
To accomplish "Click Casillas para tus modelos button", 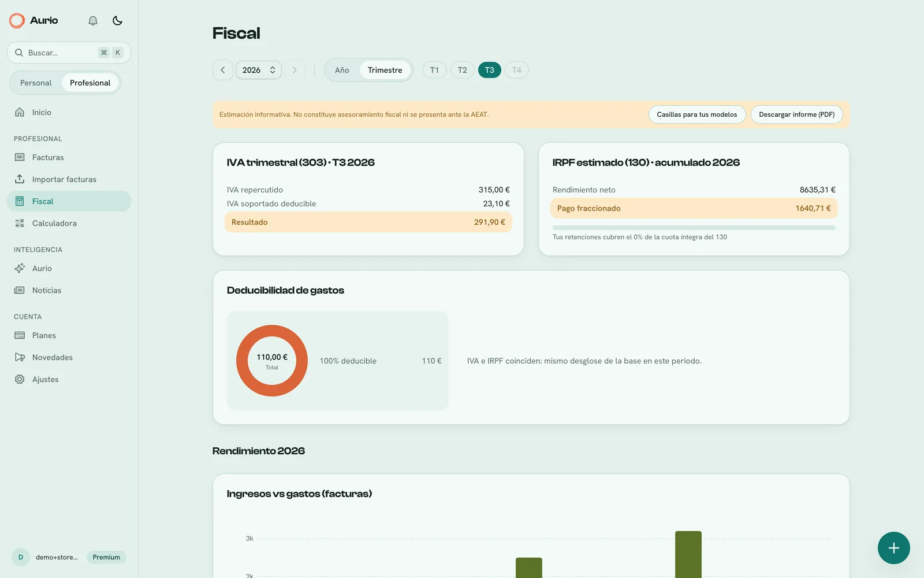I will pos(697,114).
